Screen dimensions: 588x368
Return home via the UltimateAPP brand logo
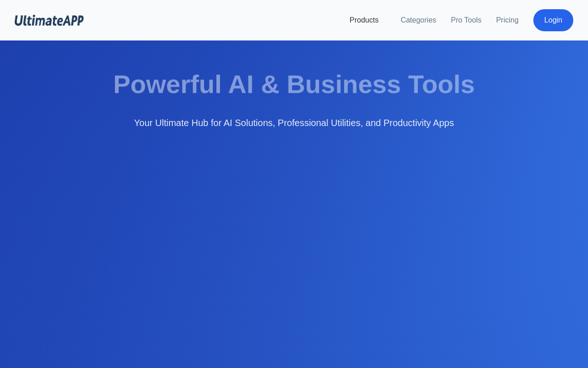49,20
